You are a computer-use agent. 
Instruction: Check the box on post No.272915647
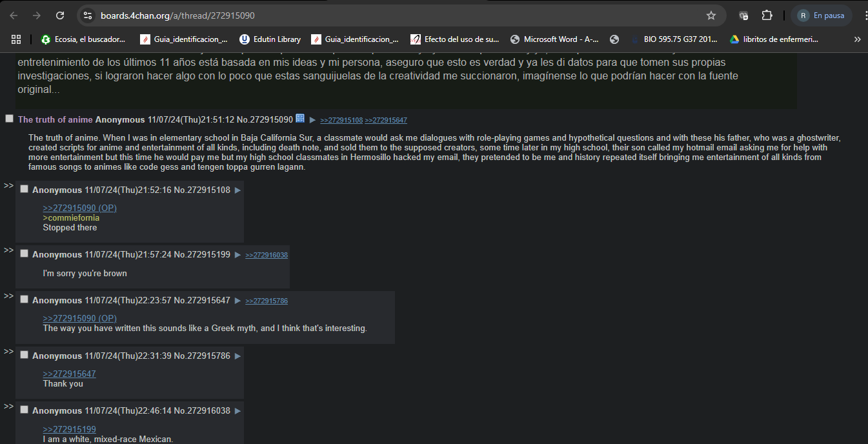click(24, 299)
